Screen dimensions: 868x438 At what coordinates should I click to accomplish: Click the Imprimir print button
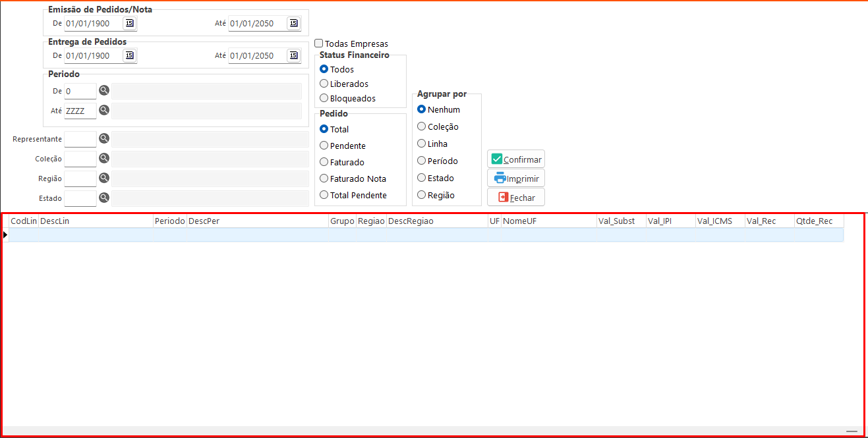[x=516, y=178]
